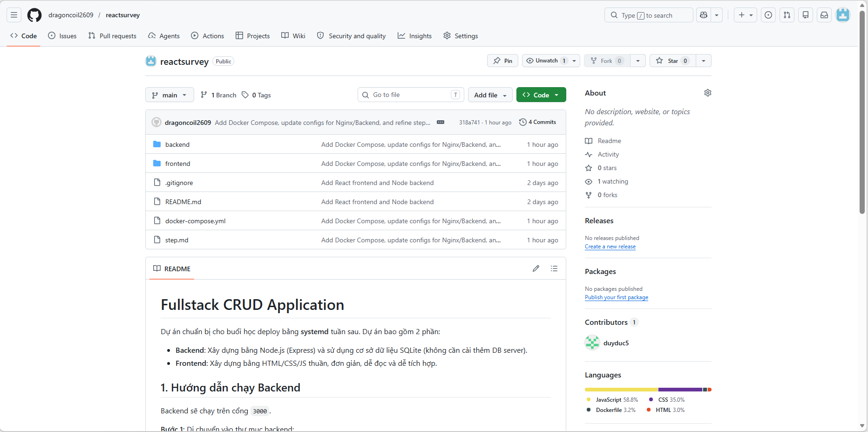Click Create a new release link
This screenshot has height=432, width=868.
(x=610, y=247)
